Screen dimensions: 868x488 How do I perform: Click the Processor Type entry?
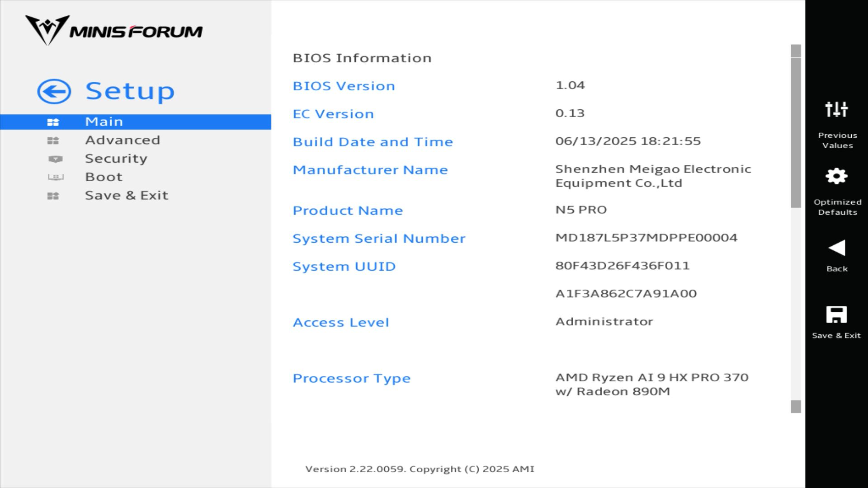351,378
